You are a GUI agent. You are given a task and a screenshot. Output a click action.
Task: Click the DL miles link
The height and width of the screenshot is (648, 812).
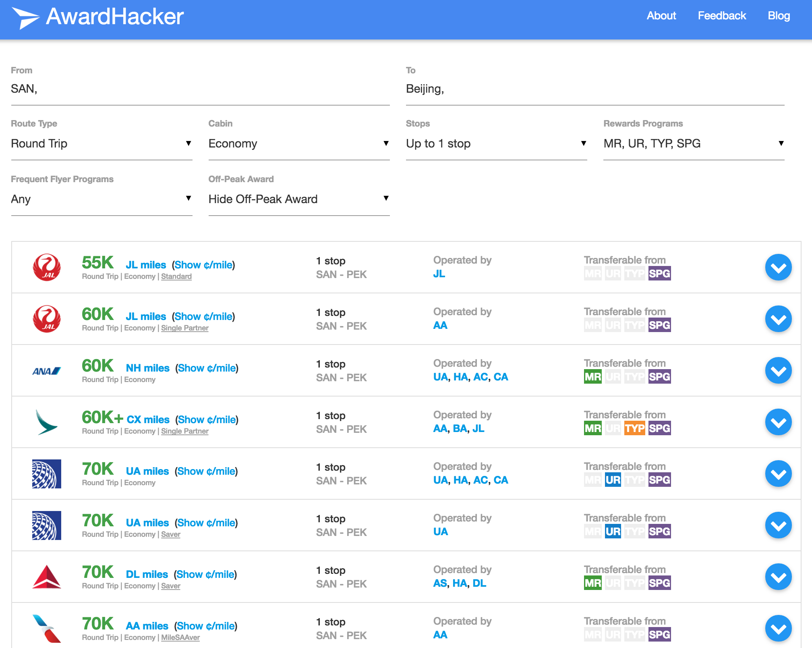(147, 574)
